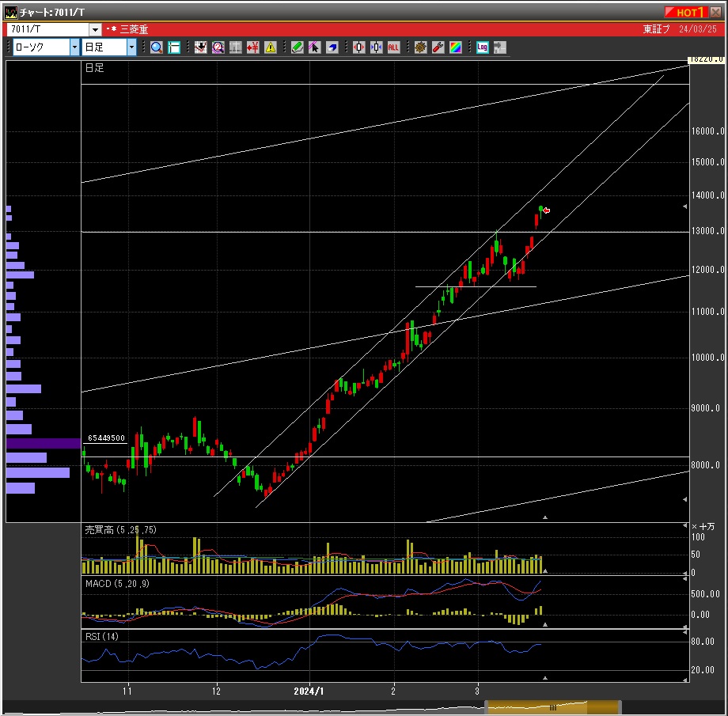The image size is (728, 716).
Task: Close the chart window with X button
Action: click(715, 12)
